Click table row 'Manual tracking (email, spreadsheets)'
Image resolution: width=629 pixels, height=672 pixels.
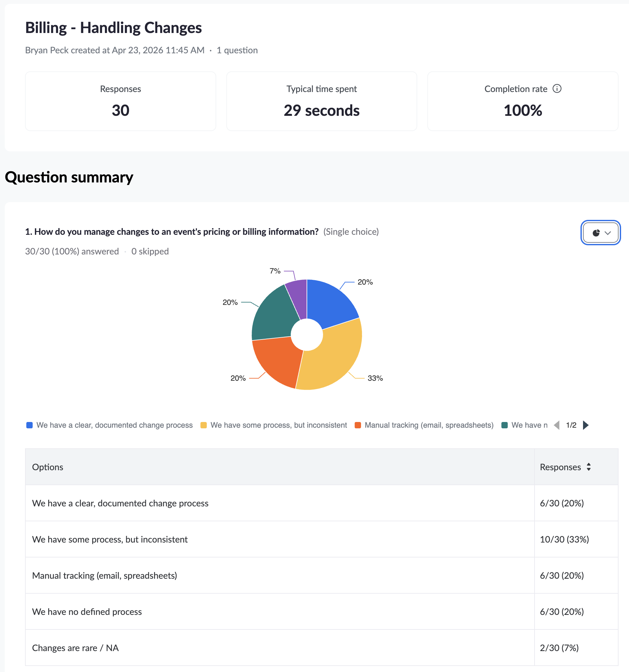click(x=321, y=575)
